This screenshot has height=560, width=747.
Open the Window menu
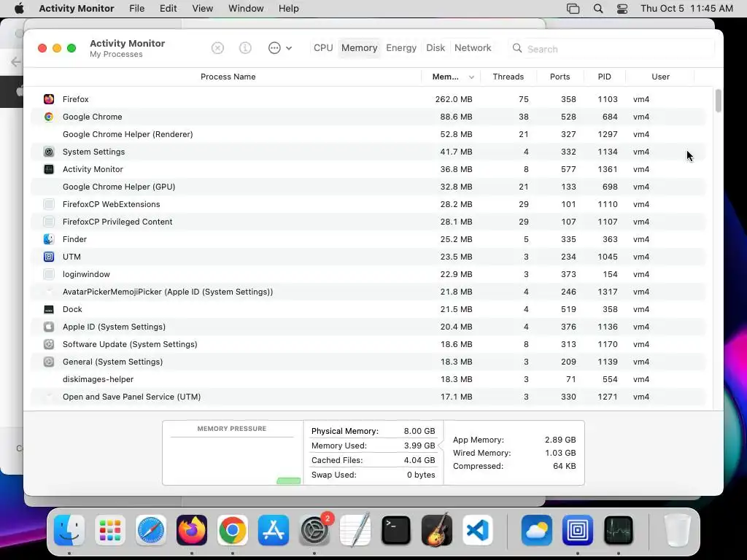tap(246, 9)
